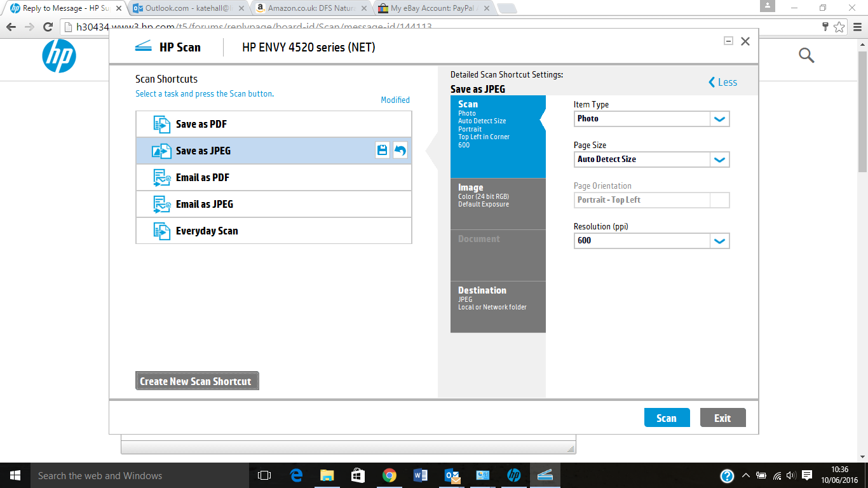Image resolution: width=868 pixels, height=488 pixels.
Task: Switch to the Document settings tab
Action: pos(498,255)
